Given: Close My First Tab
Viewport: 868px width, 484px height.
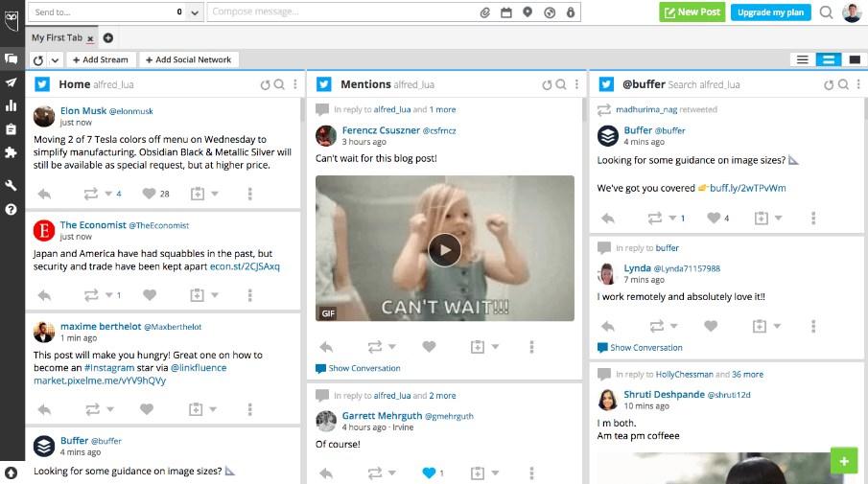Looking at the screenshot, I should [90, 38].
